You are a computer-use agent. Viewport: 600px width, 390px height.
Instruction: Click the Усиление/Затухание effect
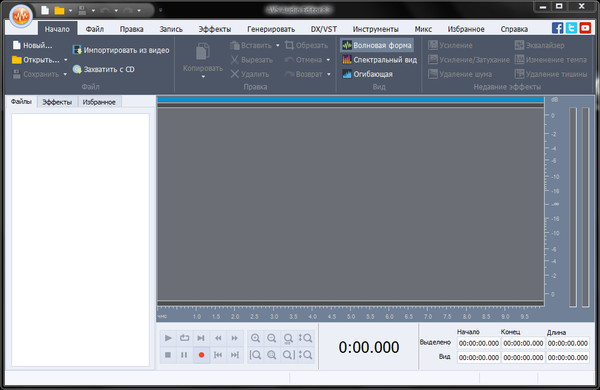[469, 60]
